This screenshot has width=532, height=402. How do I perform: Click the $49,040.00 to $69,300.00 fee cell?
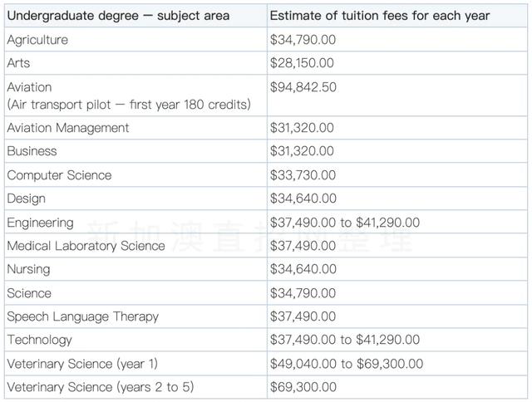[x=346, y=364]
